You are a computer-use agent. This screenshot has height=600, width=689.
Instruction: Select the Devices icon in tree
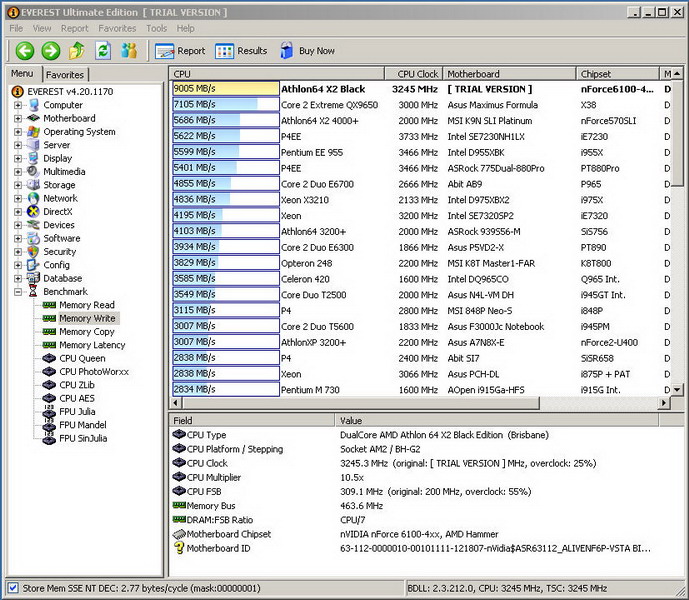click(x=33, y=225)
